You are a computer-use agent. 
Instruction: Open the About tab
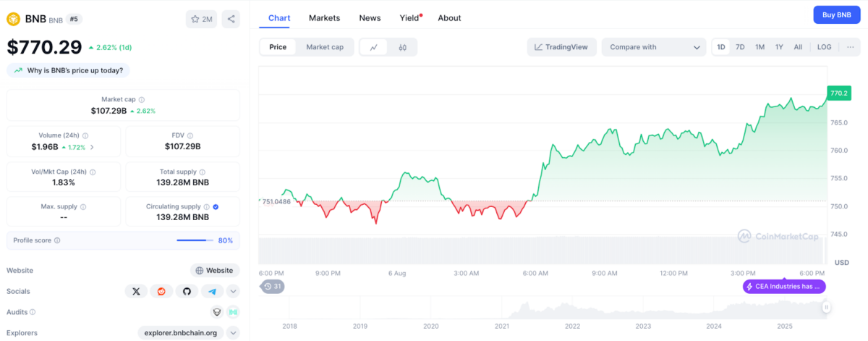point(449,18)
